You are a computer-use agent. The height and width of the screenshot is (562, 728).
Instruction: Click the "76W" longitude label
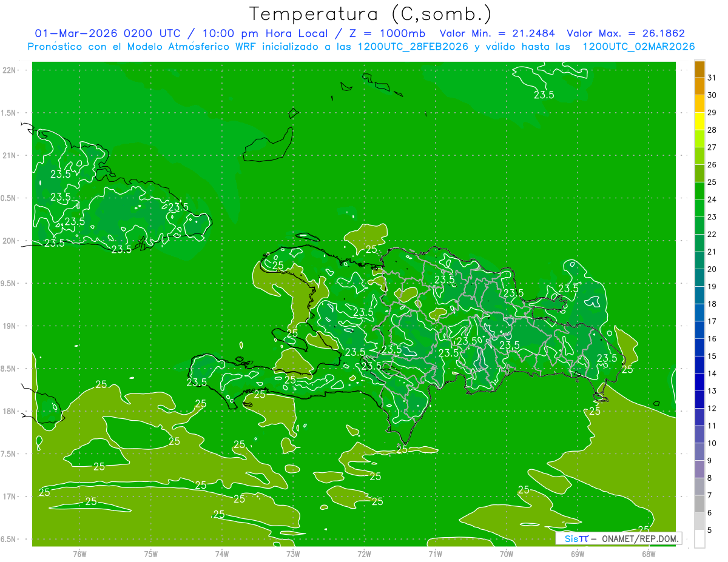[x=79, y=554]
